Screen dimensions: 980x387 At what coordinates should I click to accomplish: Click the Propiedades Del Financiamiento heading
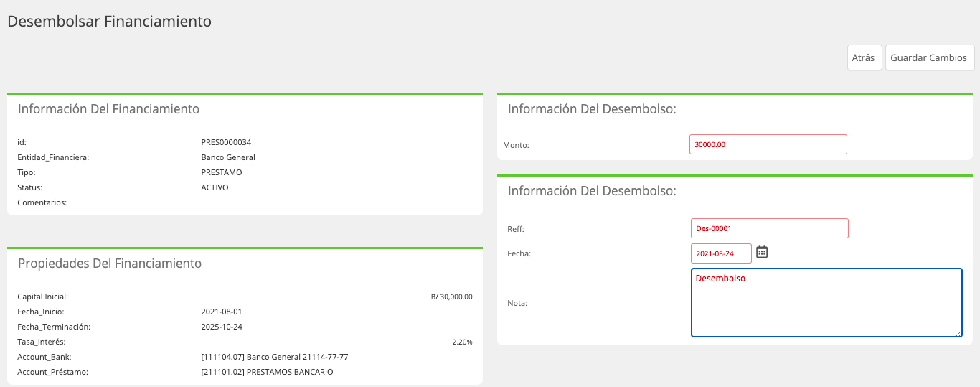pos(110,264)
